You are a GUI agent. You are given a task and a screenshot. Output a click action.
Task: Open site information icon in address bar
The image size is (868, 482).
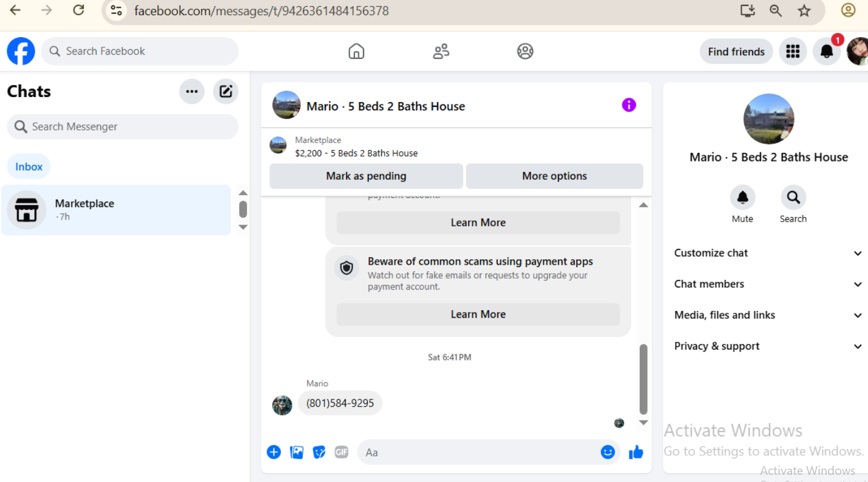(x=117, y=11)
